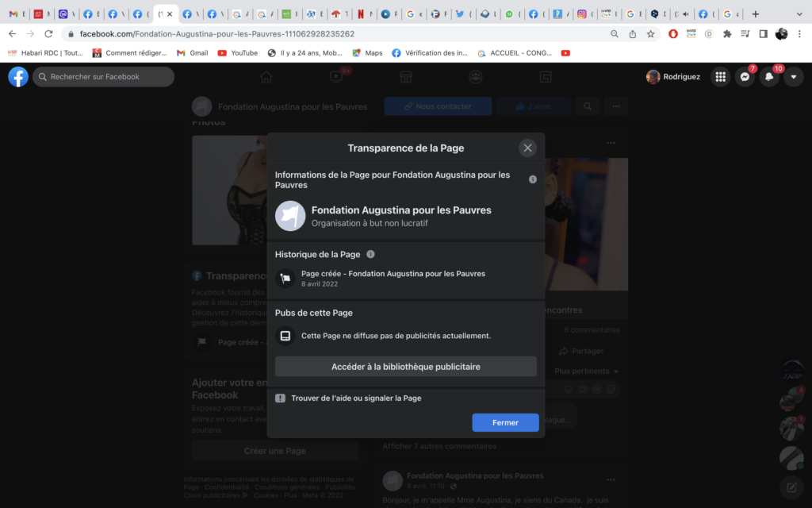Click the Fondation Augustina flag avatar in dialog
Screen dimensions: 812x508
click(290, 216)
